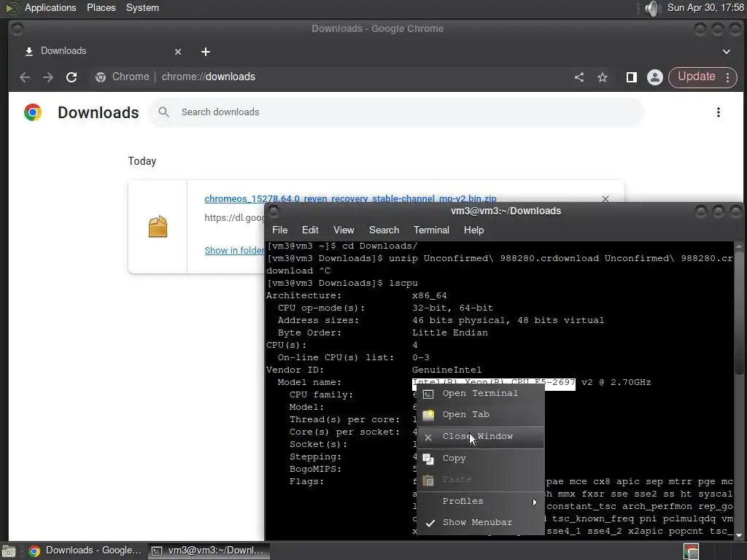The image size is (747, 560).
Task: Click the Chrome logo on Downloads page
Action: click(x=33, y=112)
